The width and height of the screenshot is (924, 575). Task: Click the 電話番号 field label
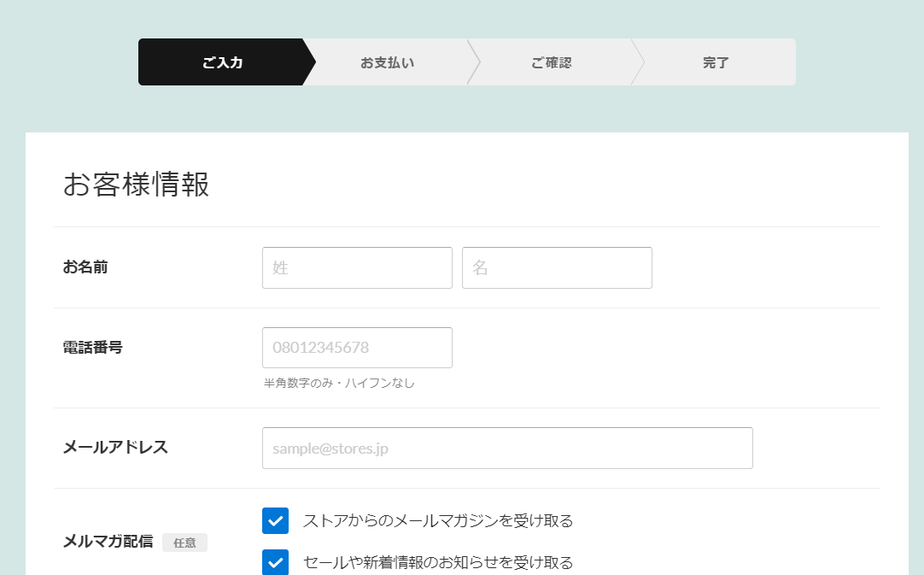pos(92,348)
